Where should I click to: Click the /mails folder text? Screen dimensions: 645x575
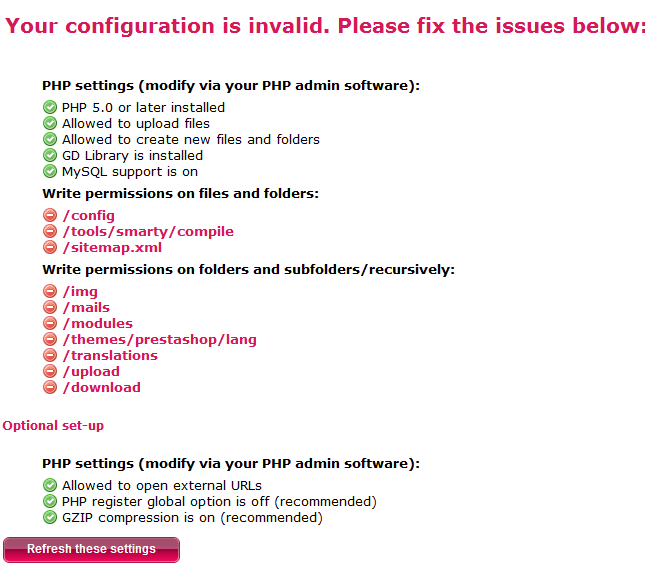(x=86, y=307)
